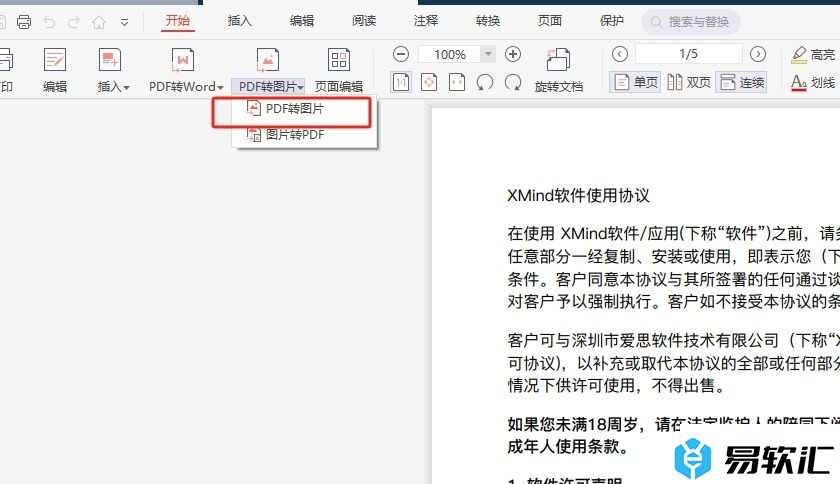Viewport: 840px width, 484px height.
Task: Switch to the 转换 tab
Action: [488, 21]
